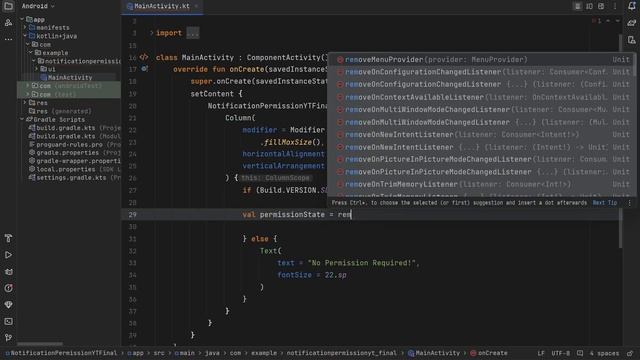Screen dimensions: 640x360
Task: Choose removeOnNewIntentListener Consumer suggestion
Action: 482,134
